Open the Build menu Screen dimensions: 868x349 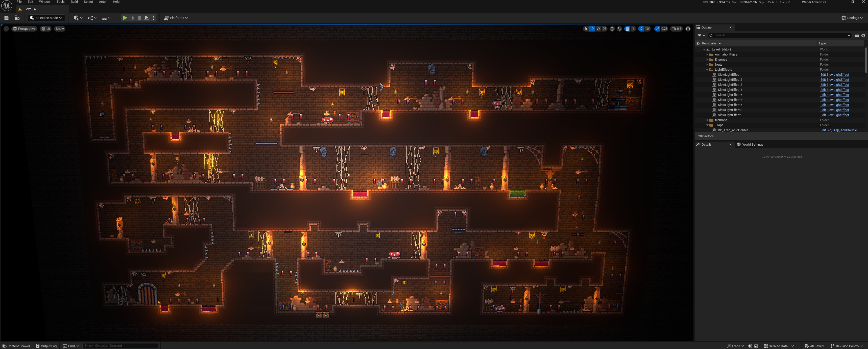(x=74, y=2)
